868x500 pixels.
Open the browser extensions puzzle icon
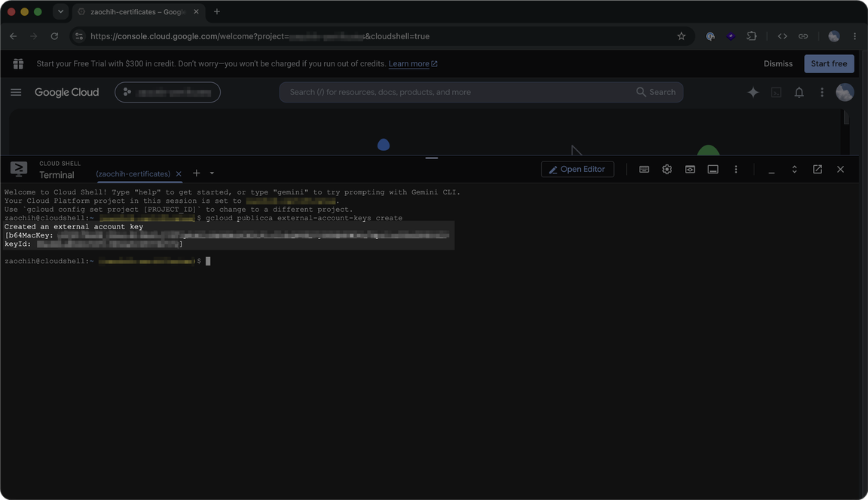tap(751, 36)
